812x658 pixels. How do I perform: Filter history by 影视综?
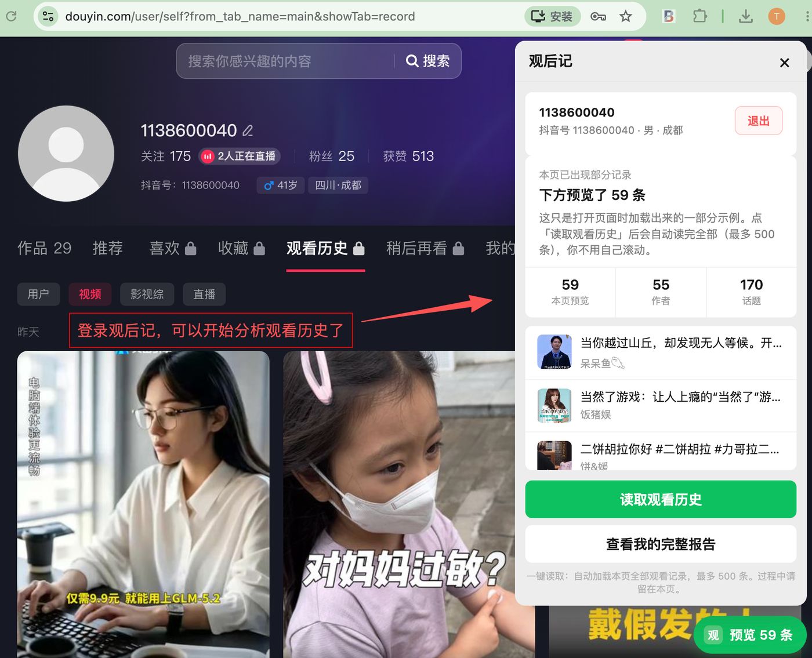tap(147, 294)
